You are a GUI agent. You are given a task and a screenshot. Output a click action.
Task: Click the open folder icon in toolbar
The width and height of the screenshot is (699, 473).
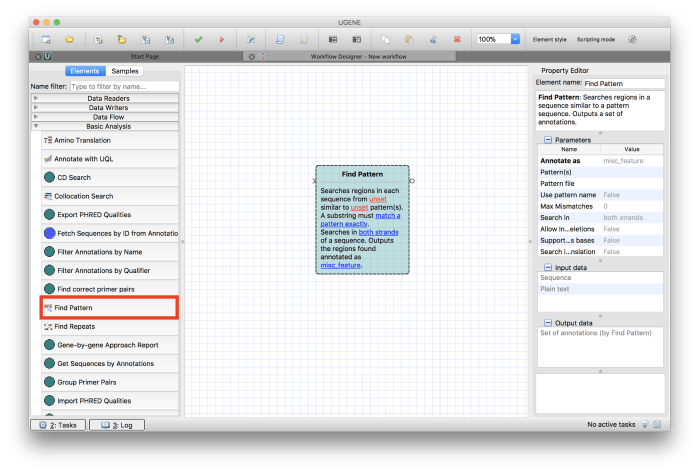point(70,39)
